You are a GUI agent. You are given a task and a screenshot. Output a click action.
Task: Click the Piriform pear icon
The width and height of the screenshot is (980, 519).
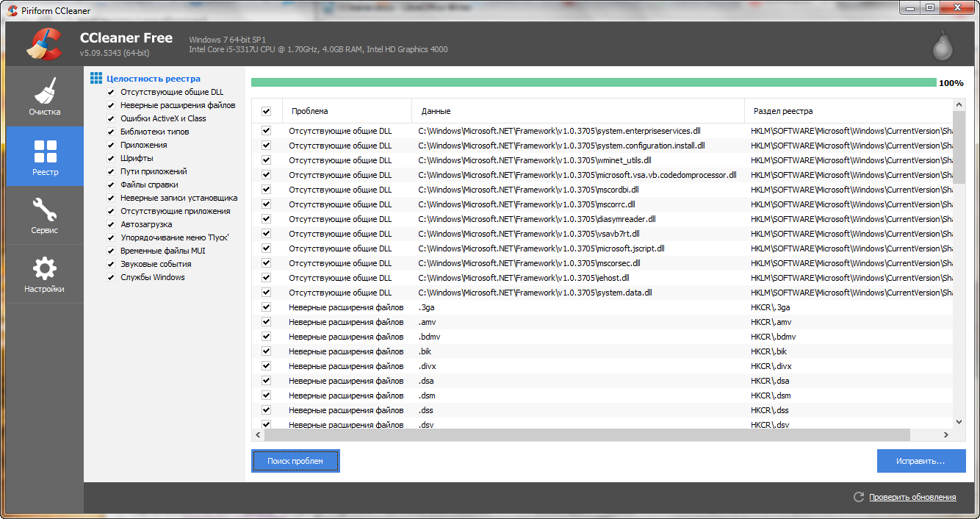pos(943,45)
